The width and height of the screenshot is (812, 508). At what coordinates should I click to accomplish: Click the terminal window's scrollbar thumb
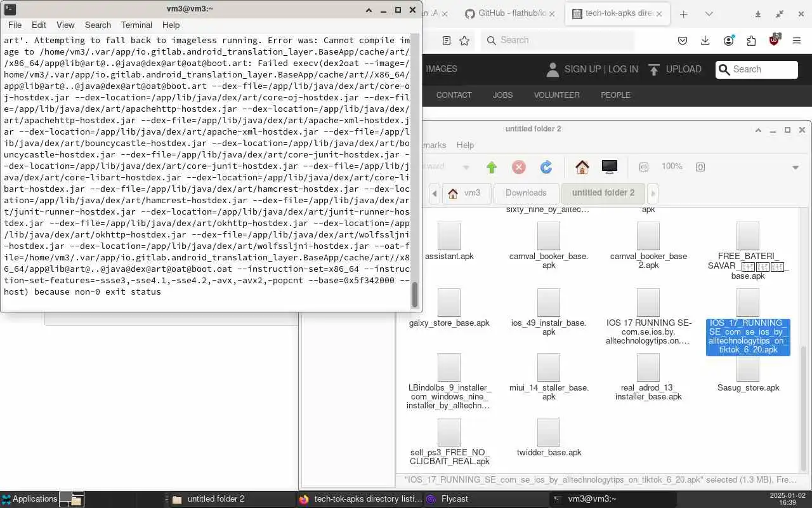416,294
